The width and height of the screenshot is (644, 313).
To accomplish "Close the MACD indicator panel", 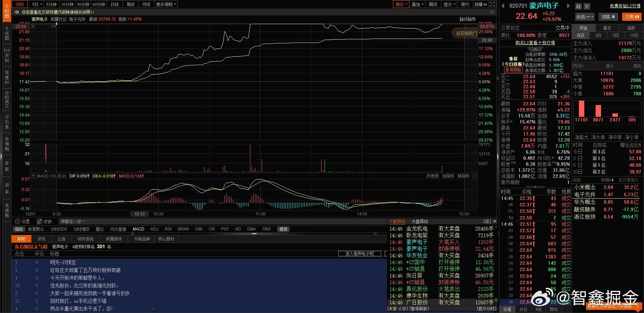I will (474, 176).
